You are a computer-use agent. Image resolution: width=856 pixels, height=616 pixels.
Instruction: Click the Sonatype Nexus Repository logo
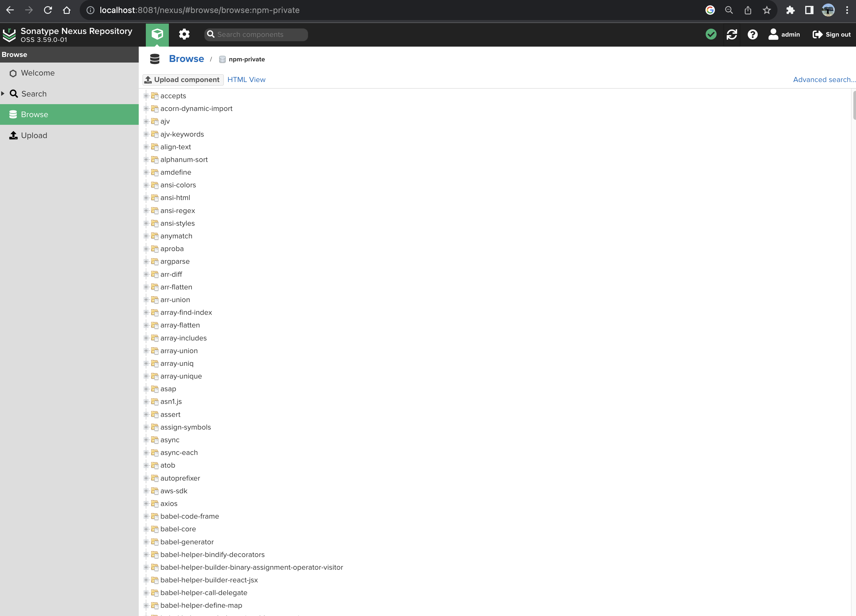point(9,34)
